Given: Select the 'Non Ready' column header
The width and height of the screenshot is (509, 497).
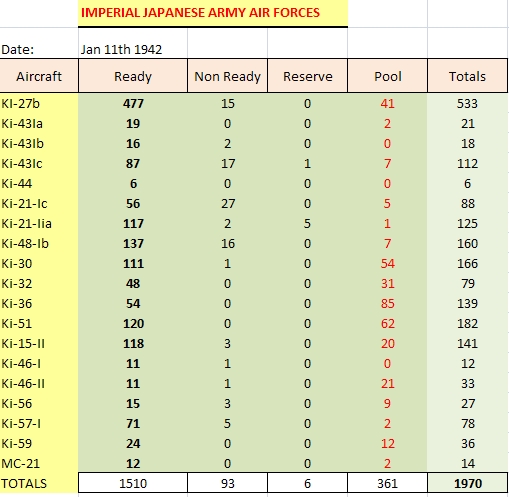Looking at the screenshot, I should click(x=227, y=76).
